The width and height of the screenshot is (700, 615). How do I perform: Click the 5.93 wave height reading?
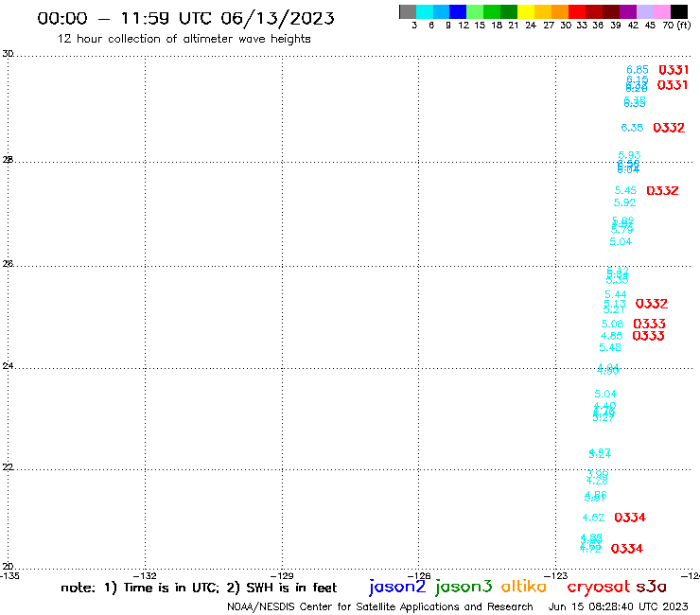(629, 155)
